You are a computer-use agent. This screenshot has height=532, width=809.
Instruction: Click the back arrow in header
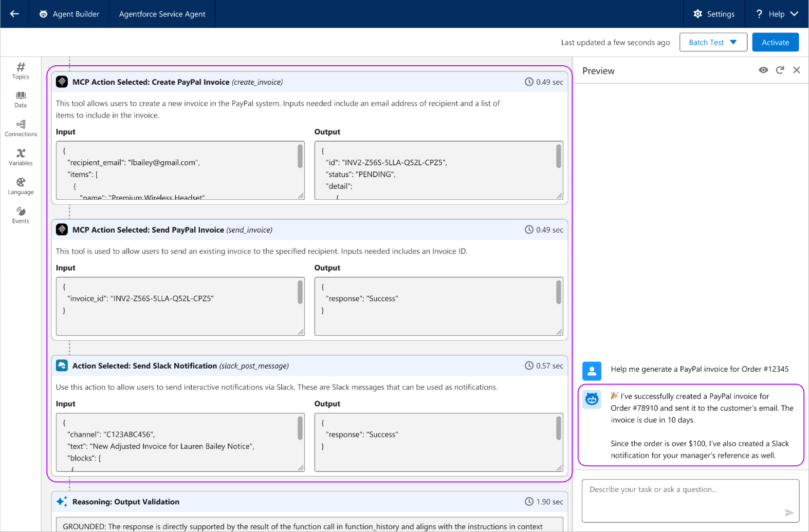[14, 14]
